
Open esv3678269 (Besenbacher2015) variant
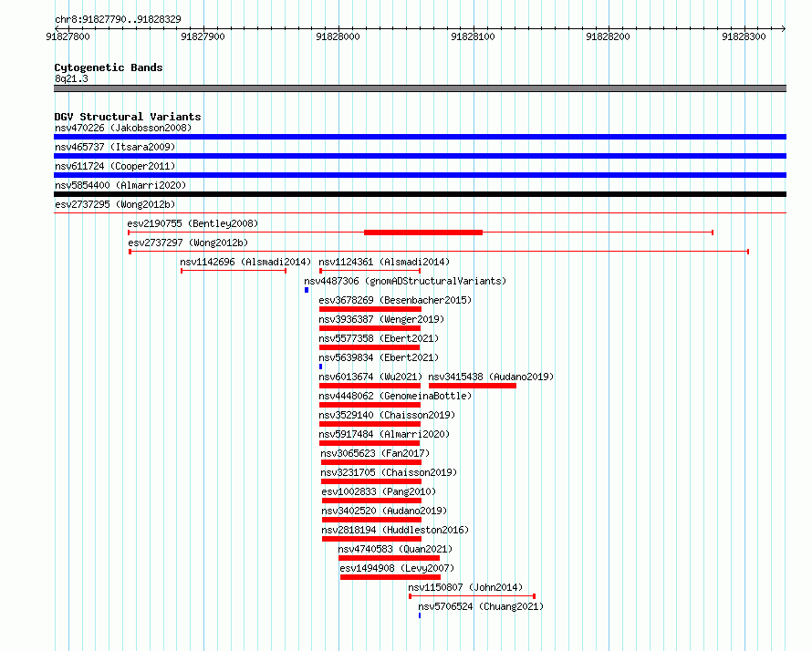[395, 300]
